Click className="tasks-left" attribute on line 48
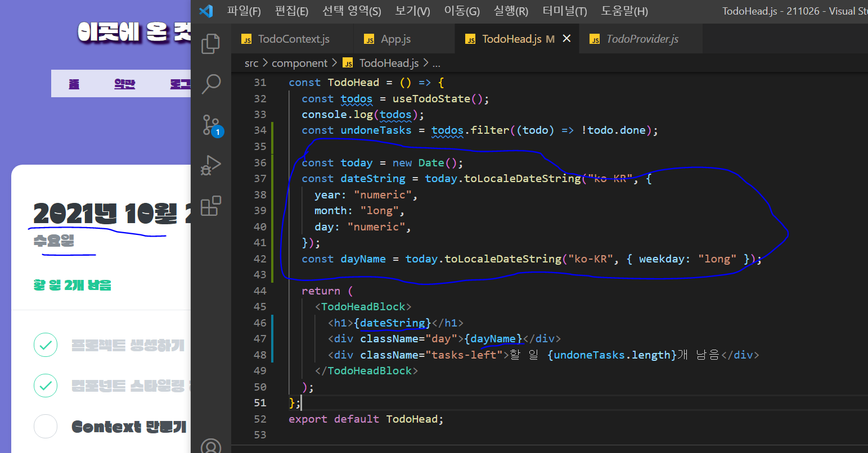The image size is (868, 453). point(431,355)
